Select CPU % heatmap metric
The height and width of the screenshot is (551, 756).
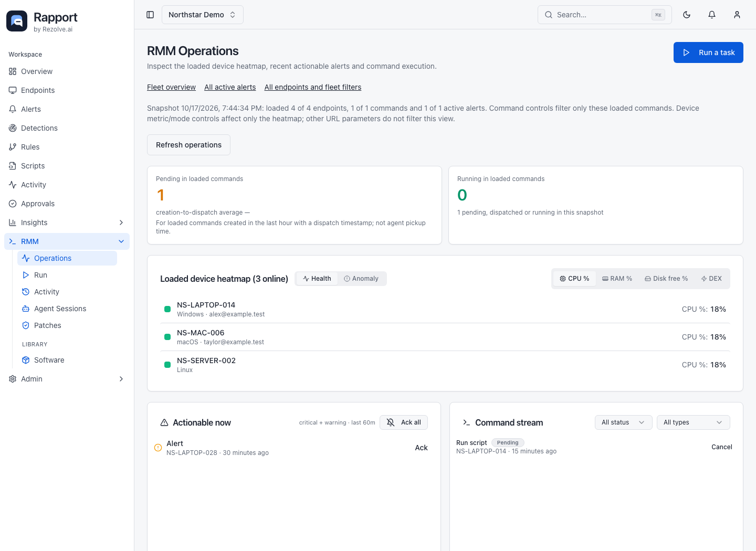click(x=574, y=279)
